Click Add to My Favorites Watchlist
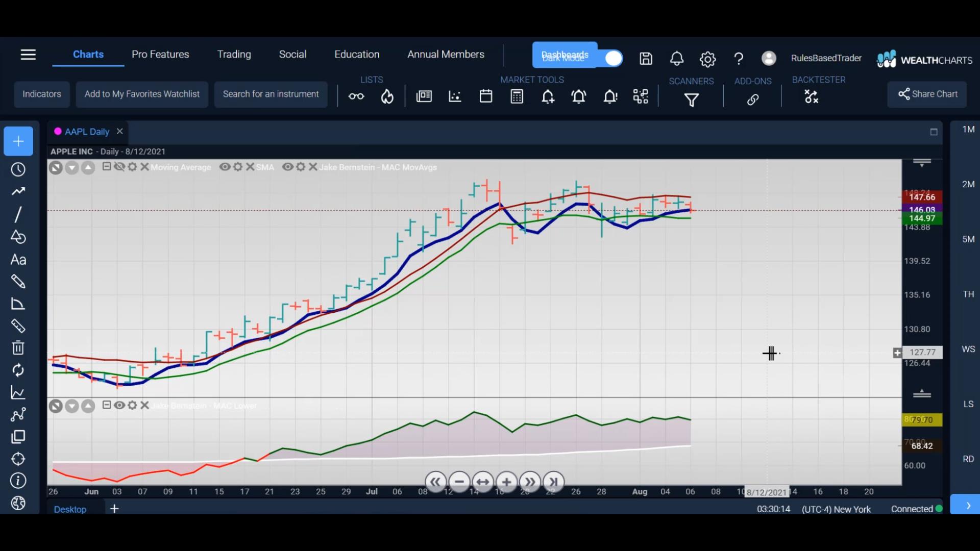980x551 pixels. (142, 94)
